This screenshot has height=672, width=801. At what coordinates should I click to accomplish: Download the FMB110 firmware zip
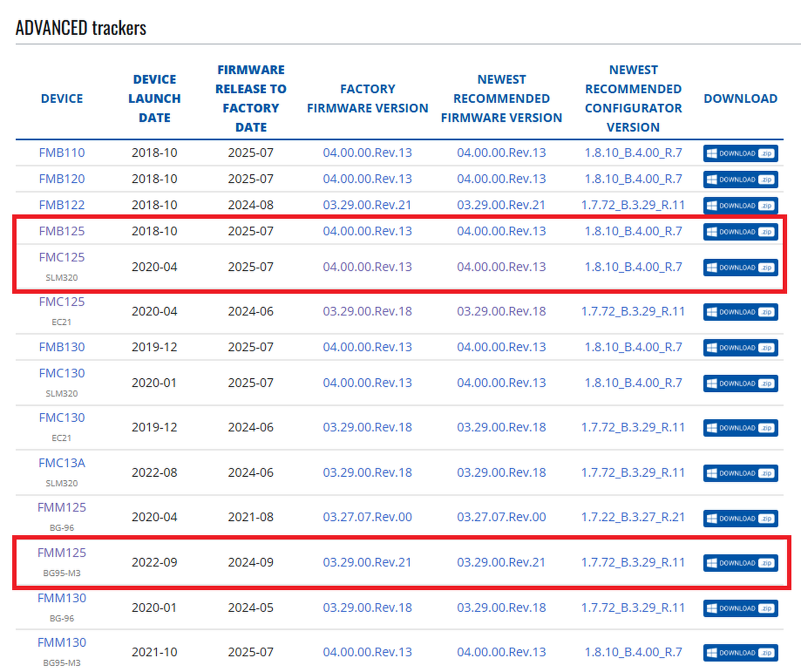[740, 153]
